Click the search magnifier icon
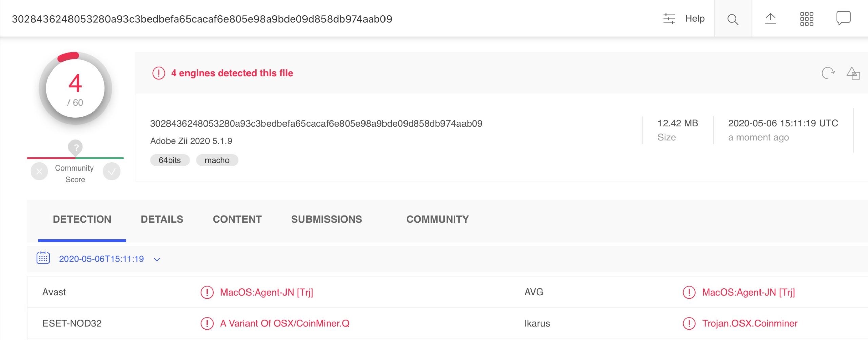Image resolution: width=868 pixels, height=340 pixels. click(x=733, y=19)
